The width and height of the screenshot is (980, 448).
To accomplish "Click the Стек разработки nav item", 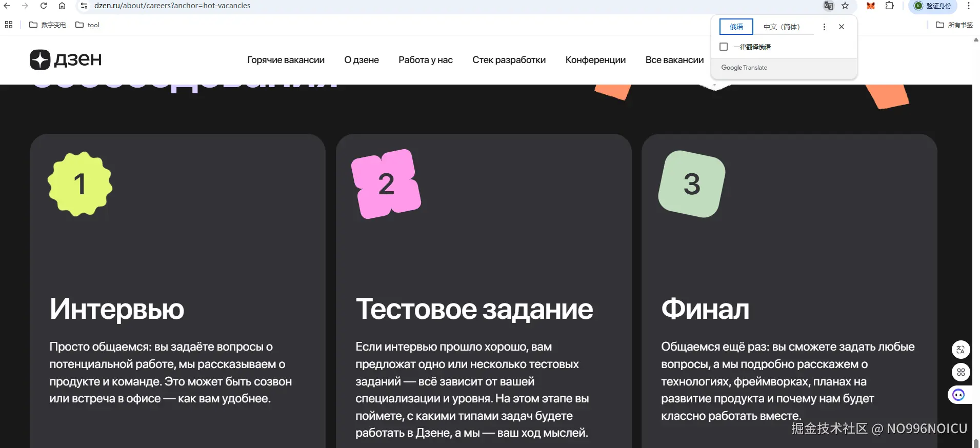I will (509, 60).
